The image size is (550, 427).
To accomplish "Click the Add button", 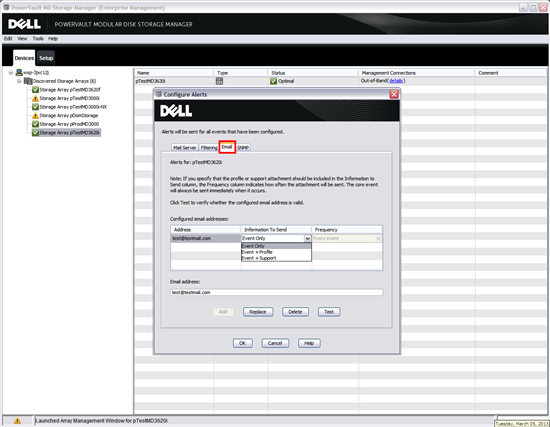I will click(x=223, y=312).
